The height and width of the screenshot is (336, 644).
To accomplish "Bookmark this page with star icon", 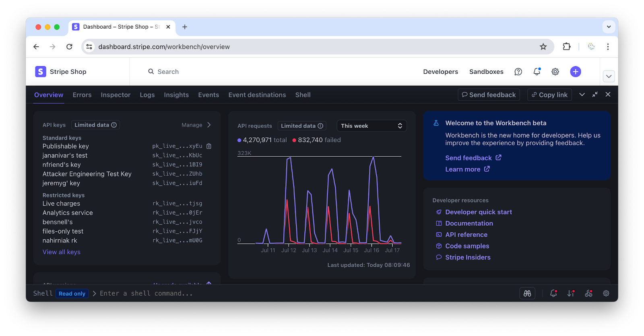I will (x=543, y=47).
